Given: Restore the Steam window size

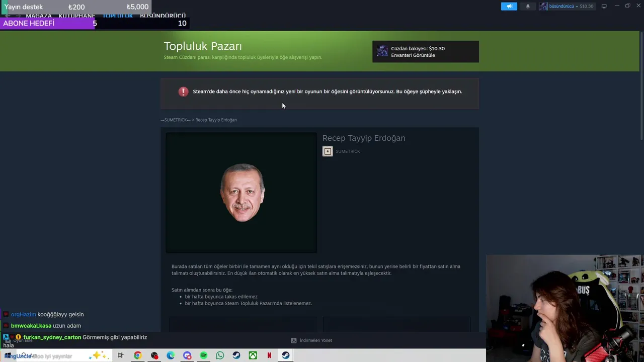Looking at the screenshot, I should 627,6.
